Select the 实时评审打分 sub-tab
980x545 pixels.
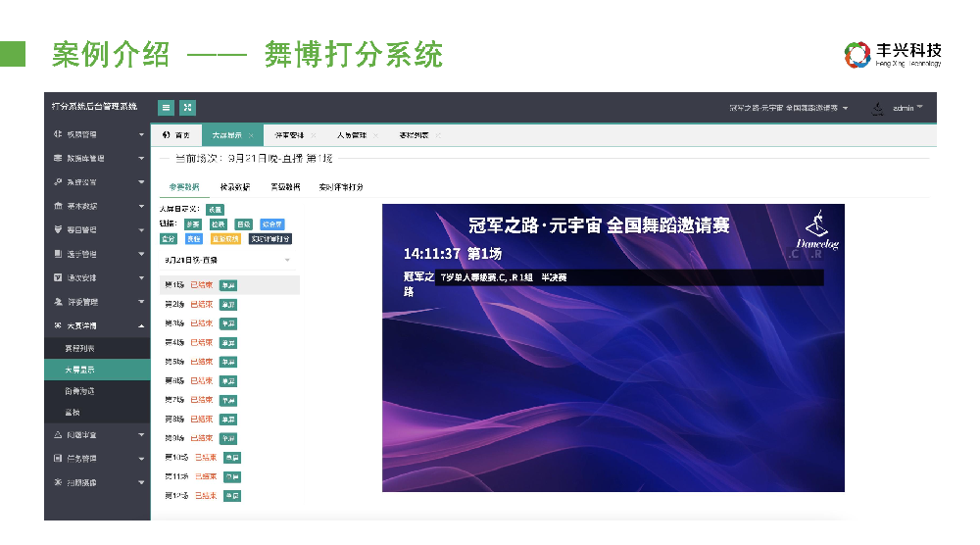341,187
